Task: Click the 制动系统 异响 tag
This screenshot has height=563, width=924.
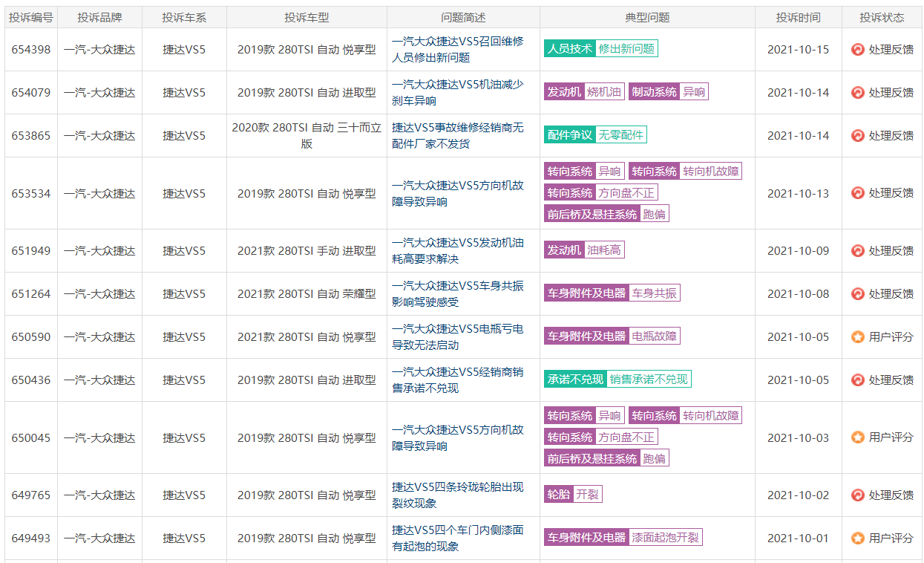Action: (x=669, y=92)
